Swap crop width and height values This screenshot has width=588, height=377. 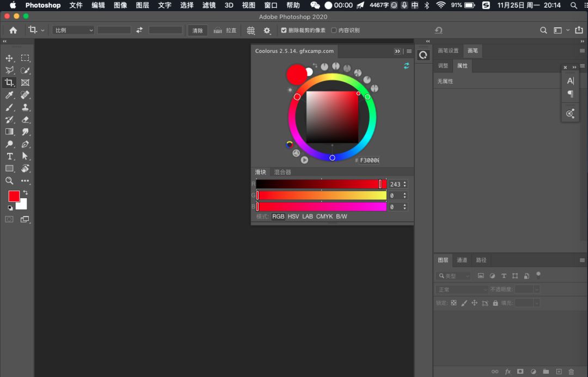(139, 30)
